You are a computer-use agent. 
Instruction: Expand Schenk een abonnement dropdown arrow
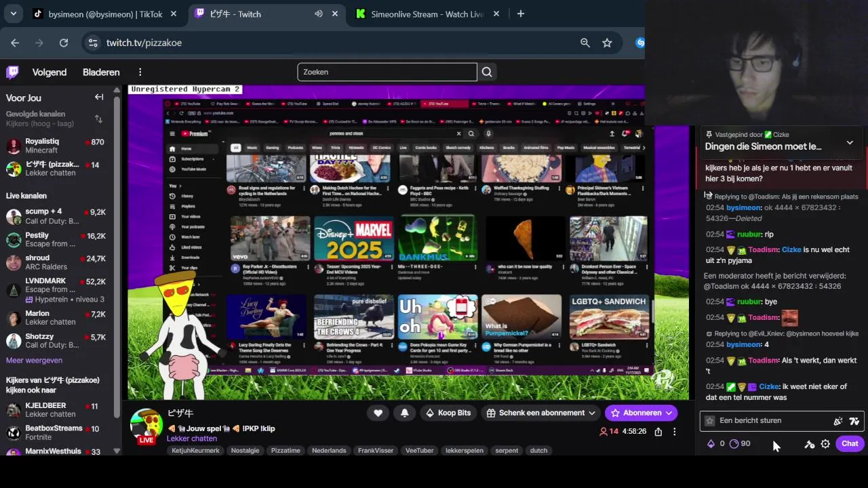point(592,413)
